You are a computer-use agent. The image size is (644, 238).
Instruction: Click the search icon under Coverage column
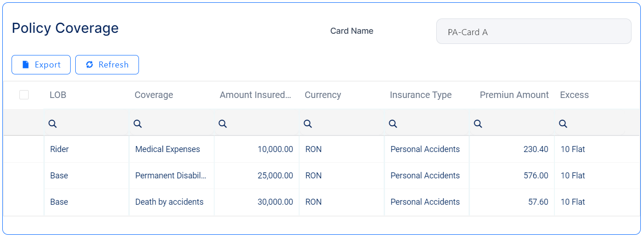(138, 124)
